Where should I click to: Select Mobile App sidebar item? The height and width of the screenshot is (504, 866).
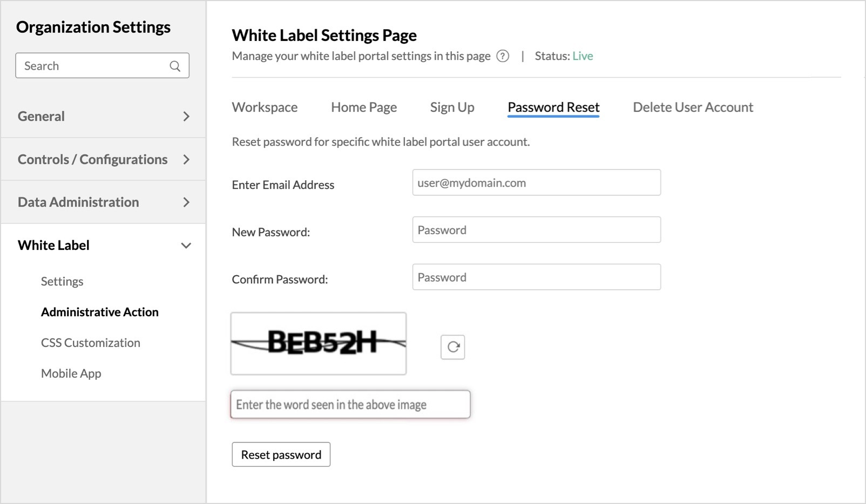(x=71, y=374)
